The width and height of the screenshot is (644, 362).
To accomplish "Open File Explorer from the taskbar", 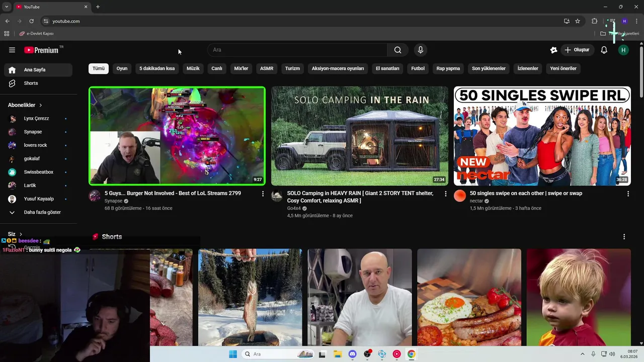I will [x=338, y=354].
